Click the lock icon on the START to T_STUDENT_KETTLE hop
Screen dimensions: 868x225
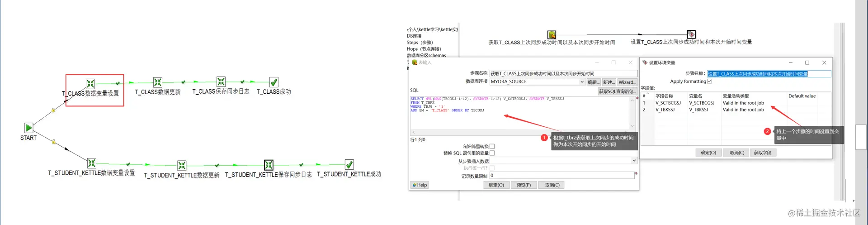point(54,142)
